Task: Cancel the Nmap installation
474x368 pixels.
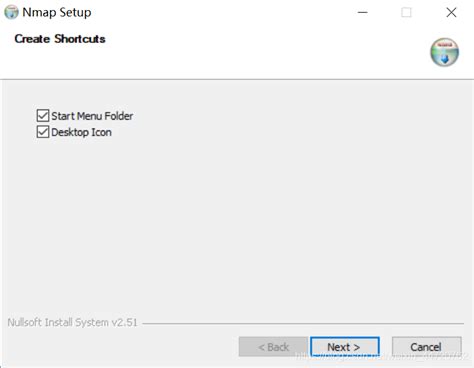Action: click(427, 347)
